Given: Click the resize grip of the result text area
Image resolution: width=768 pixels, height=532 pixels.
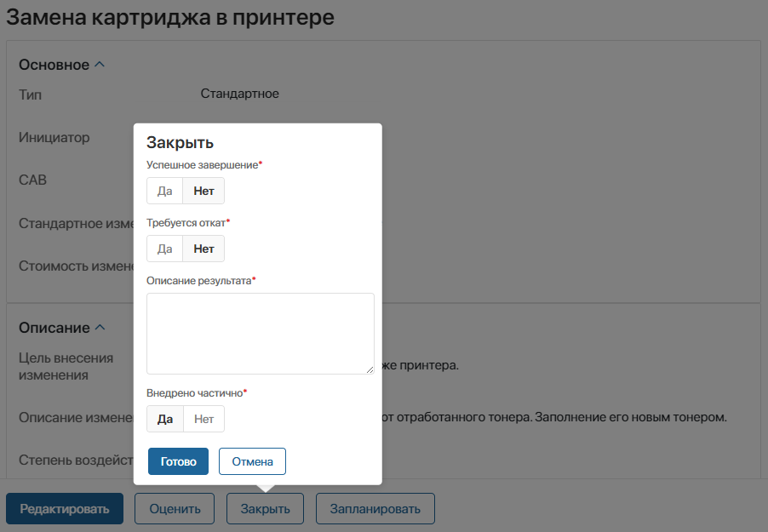Looking at the screenshot, I should pyautogui.click(x=370, y=370).
